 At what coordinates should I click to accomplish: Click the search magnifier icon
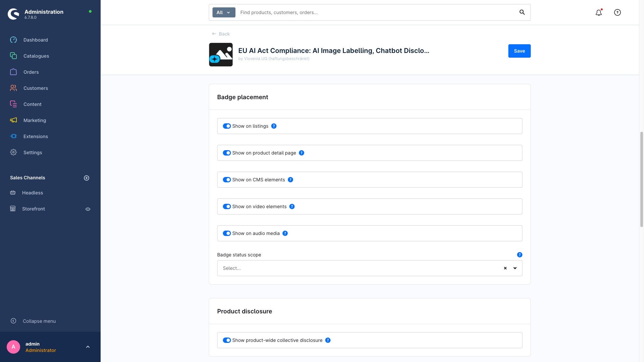pos(522,12)
